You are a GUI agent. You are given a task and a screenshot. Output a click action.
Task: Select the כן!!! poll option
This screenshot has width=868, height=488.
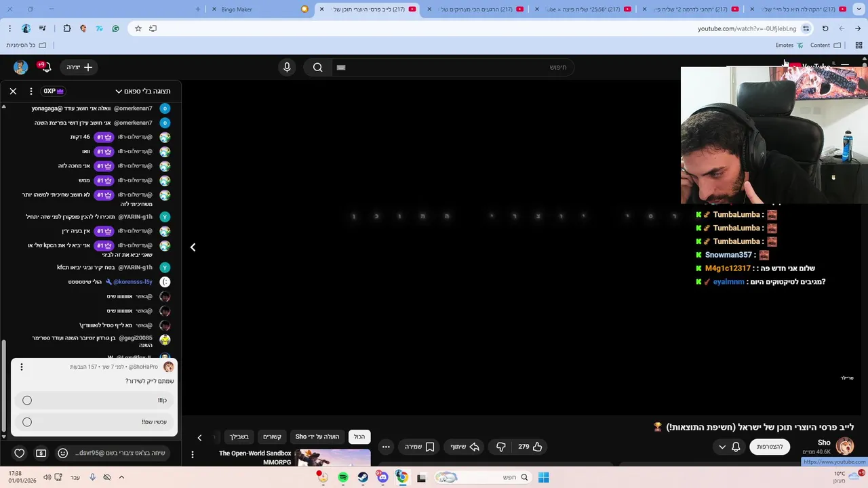click(94, 401)
